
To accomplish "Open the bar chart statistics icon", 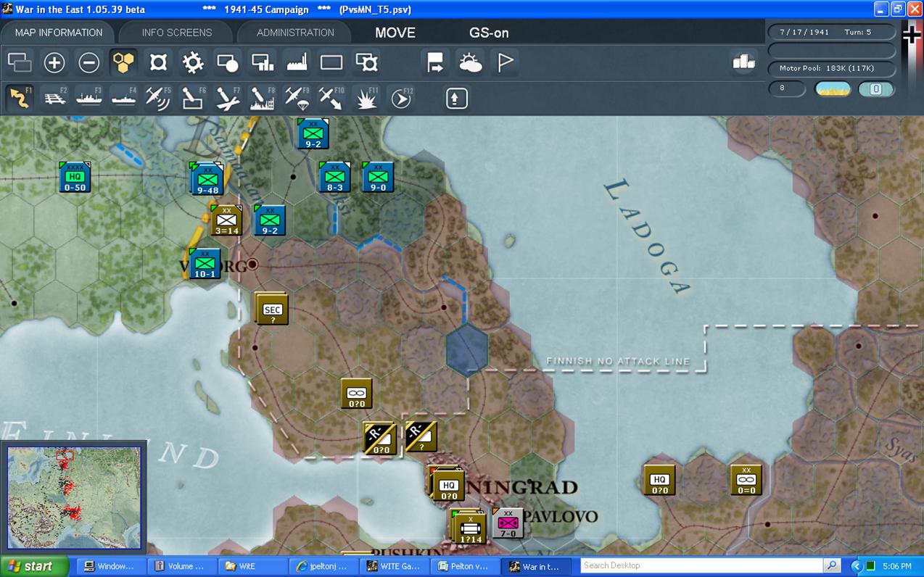I will click(744, 62).
